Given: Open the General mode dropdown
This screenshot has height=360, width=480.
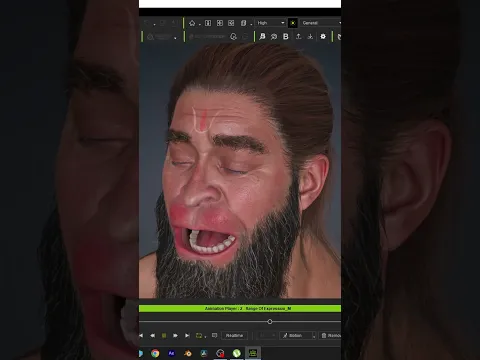Looking at the screenshot, I should click(x=321, y=23).
